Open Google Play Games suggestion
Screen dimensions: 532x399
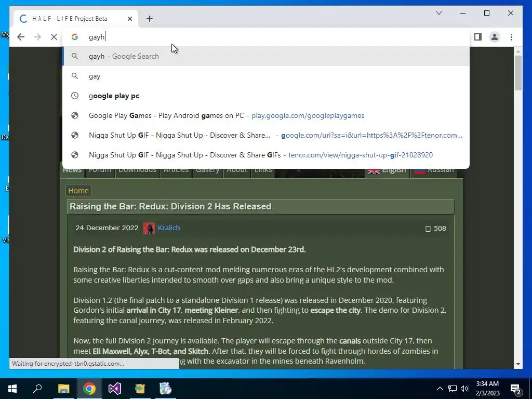[x=266, y=115]
